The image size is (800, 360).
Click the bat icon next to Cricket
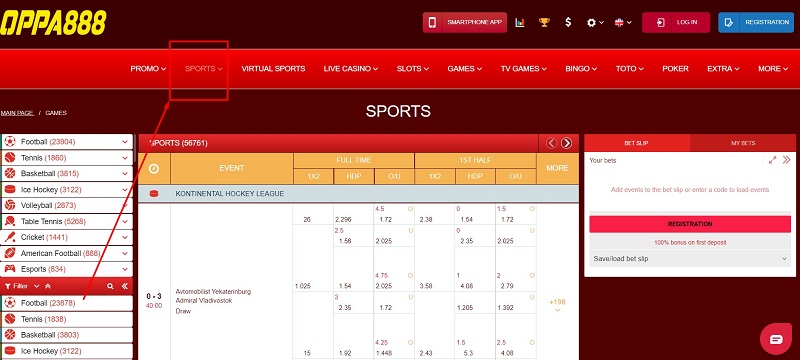click(10, 237)
